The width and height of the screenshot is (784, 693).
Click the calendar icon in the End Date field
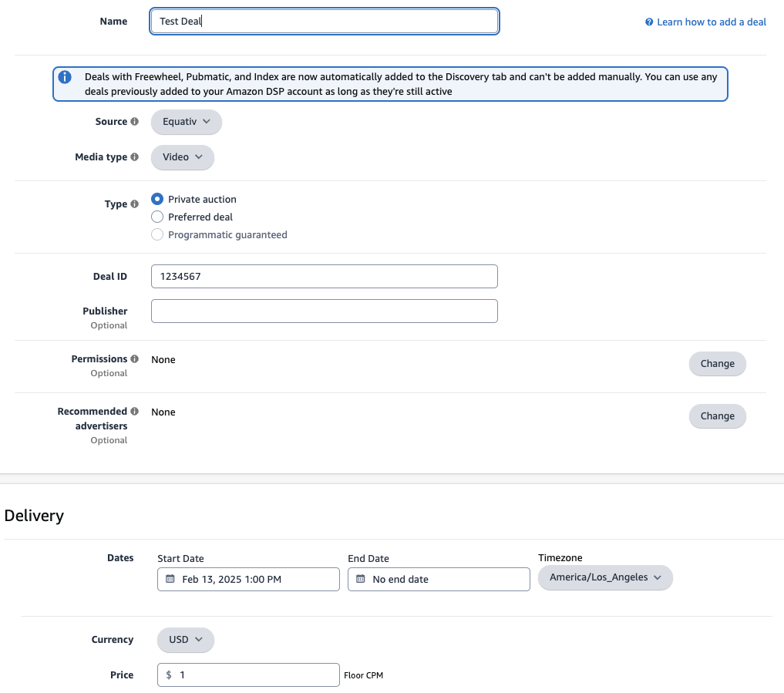tap(361, 579)
